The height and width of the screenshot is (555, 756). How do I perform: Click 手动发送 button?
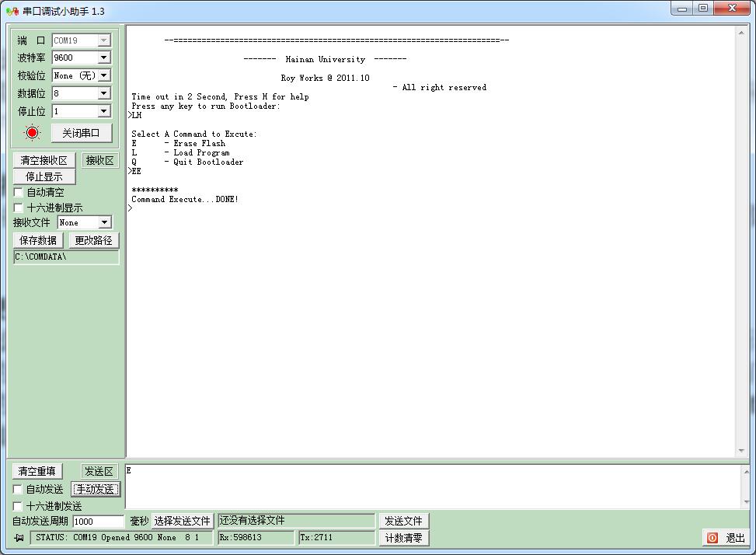click(96, 490)
